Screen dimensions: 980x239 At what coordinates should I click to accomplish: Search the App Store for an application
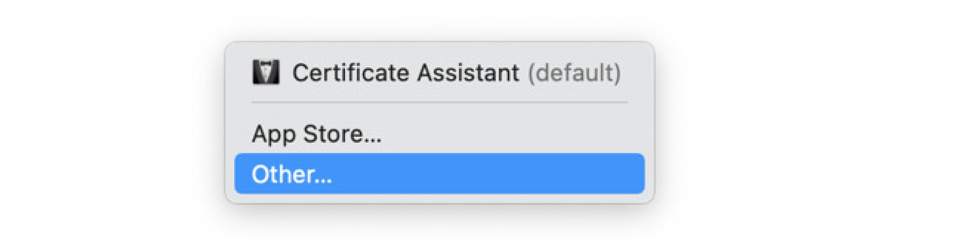pos(317,134)
